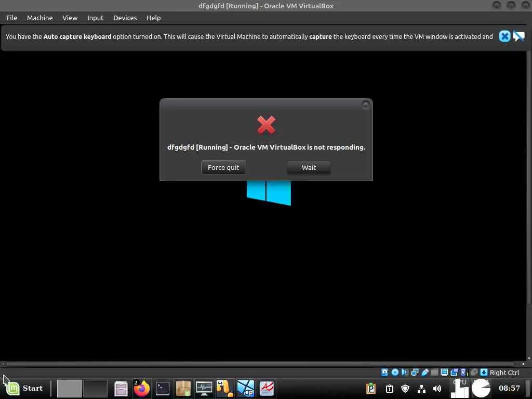
Task: Open the View menu
Action: click(x=70, y=18)
